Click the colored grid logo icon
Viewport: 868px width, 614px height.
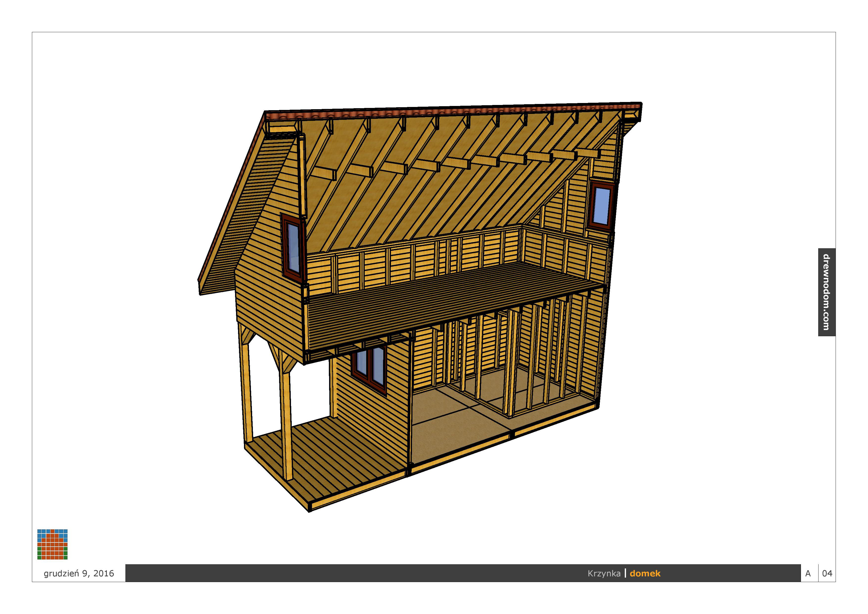[52, 544]
